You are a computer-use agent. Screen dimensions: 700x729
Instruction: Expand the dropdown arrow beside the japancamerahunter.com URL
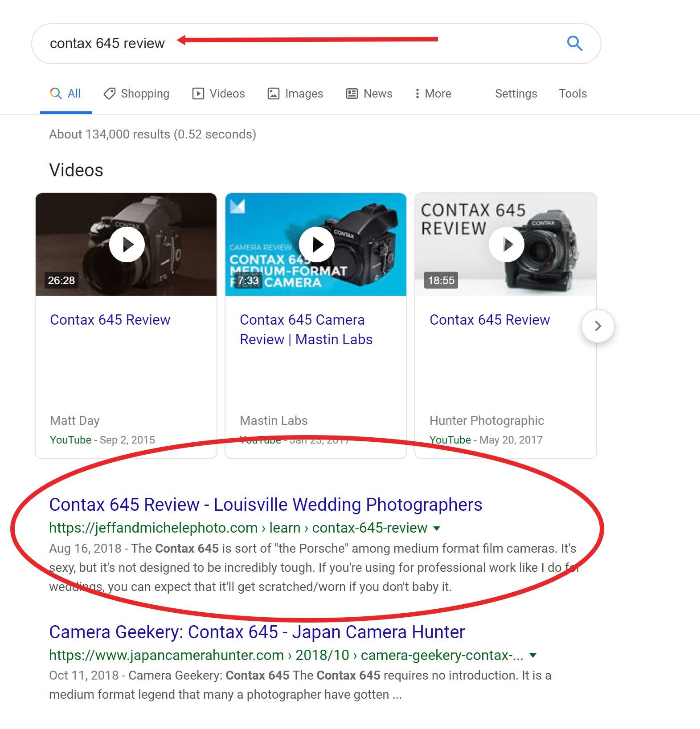(x=533, y=656)
